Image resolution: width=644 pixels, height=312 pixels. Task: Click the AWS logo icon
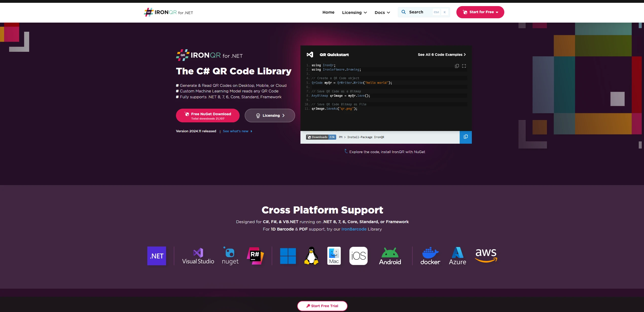click(486, 255)
